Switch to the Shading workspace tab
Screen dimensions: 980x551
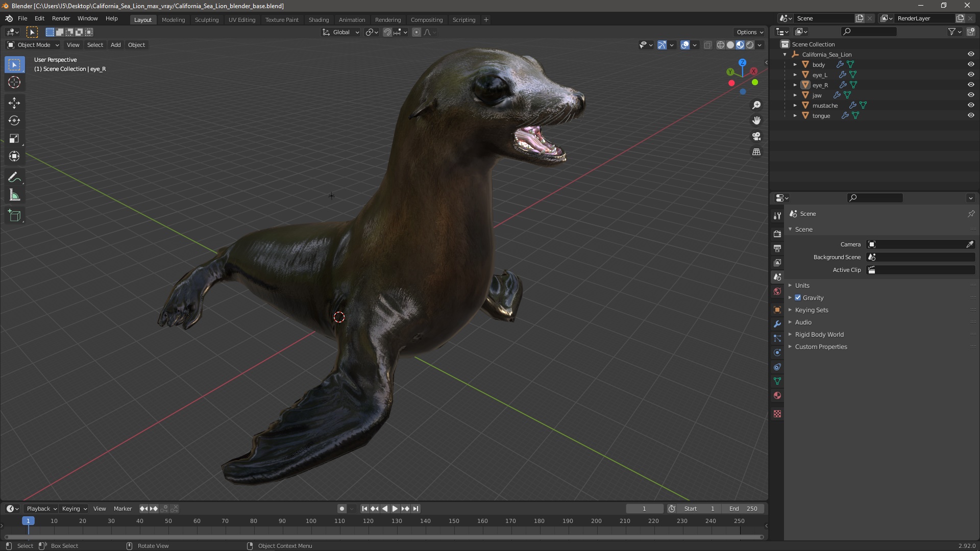click(318, 20)
